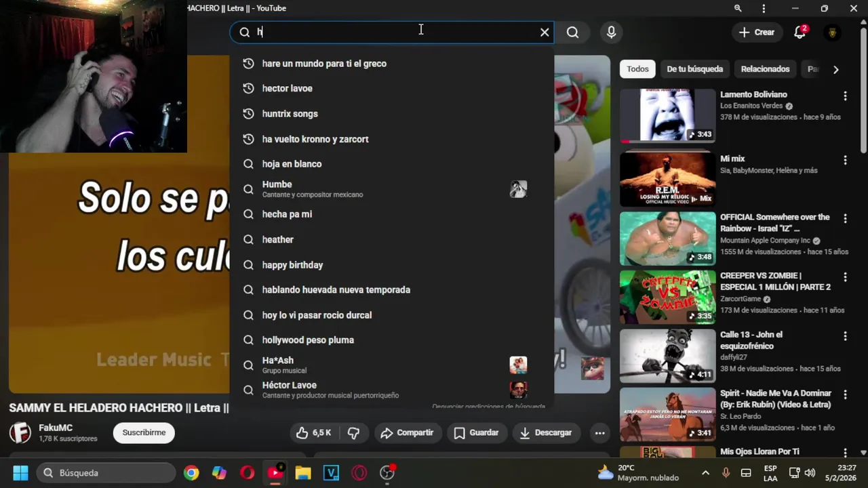868x488 pixels.
Task: Select the history suggestion hector lavoe
Action: (x=392, y=88)
